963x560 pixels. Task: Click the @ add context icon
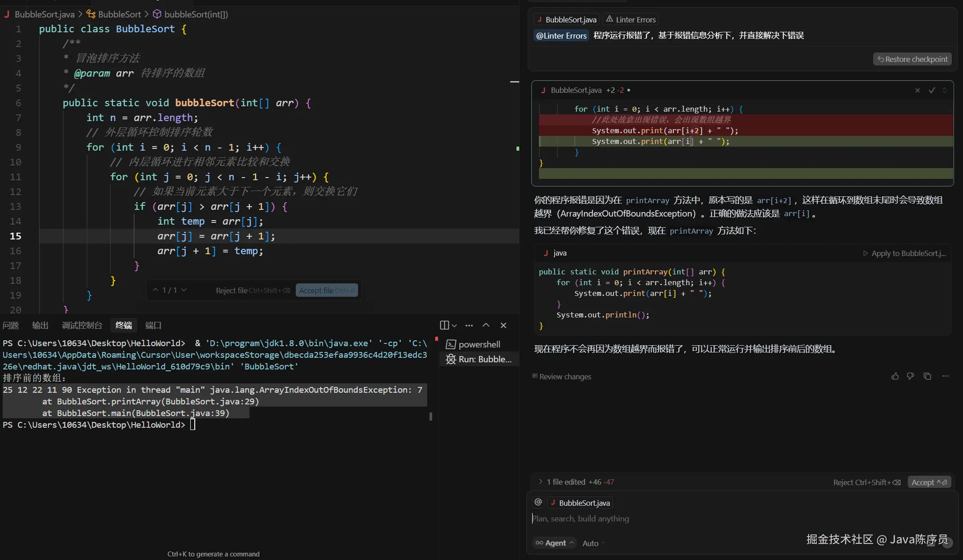538,502
